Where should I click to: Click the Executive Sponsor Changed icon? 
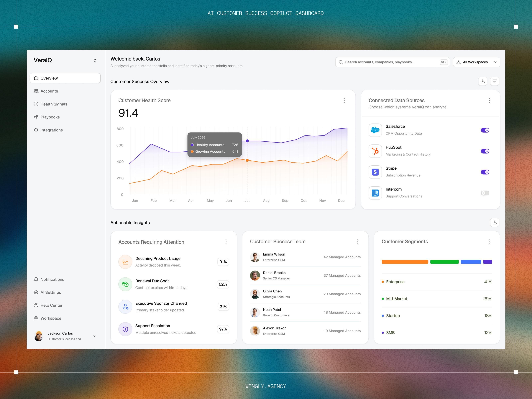pyautogui.click(x=125, y=307)
